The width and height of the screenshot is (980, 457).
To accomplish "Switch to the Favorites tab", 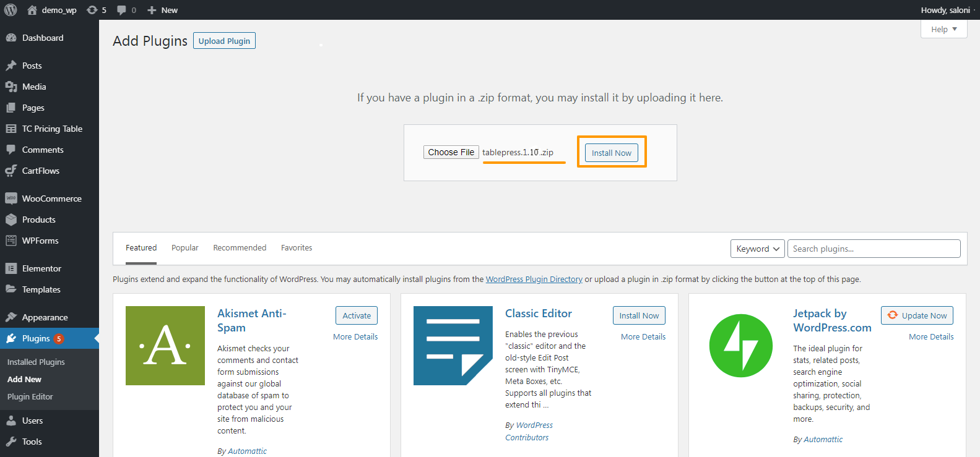I will (x=297, y=248).
